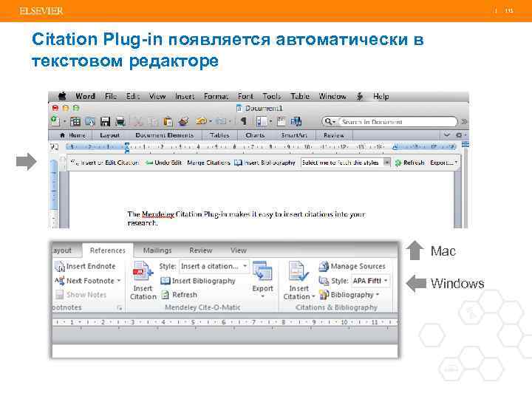Open the Bibliography dropdown

(349, 295)
